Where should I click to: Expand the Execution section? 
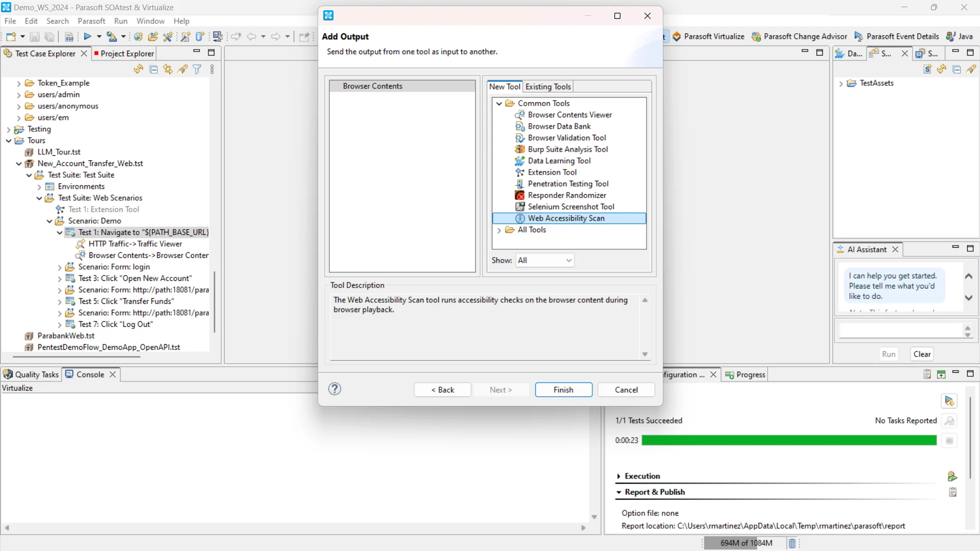coord(618,476)
